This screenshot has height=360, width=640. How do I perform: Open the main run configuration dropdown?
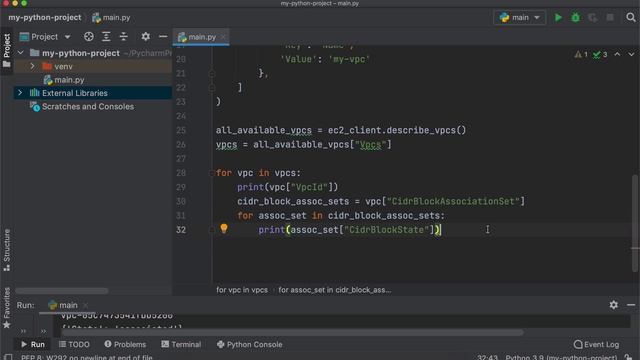[x=520, y=18]
